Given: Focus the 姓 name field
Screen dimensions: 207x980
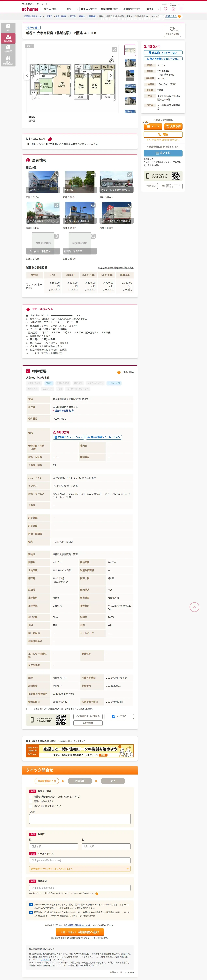Looking at the screenshot, I should click(x=54, y=846).
